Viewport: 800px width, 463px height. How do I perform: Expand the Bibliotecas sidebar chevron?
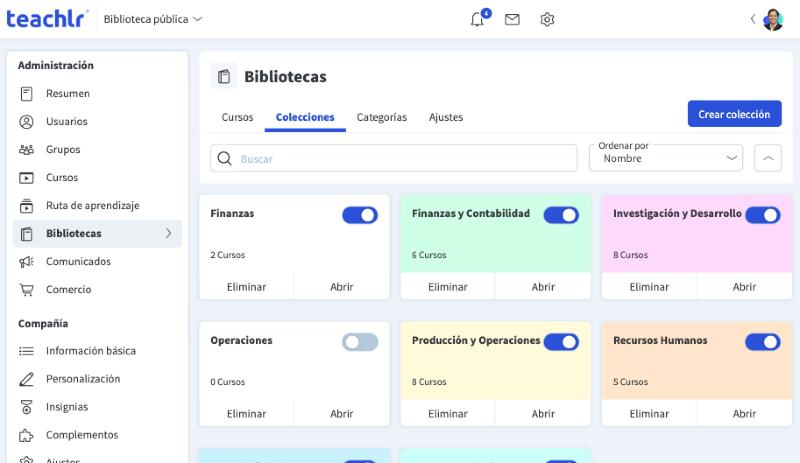click(169, 233)
